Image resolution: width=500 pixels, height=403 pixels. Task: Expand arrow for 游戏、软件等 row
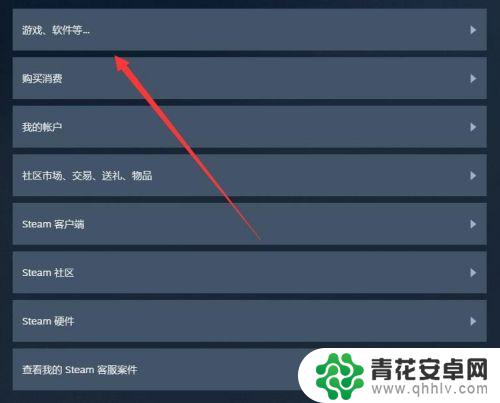click(x=473, y=30)
